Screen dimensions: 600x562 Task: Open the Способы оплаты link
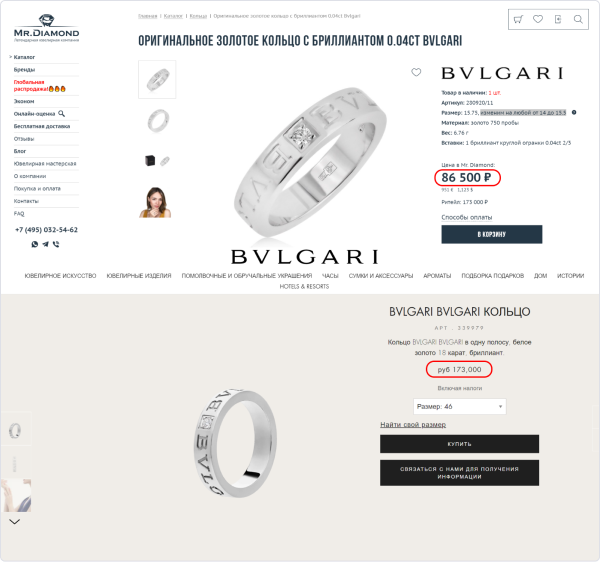click(467, 217)
